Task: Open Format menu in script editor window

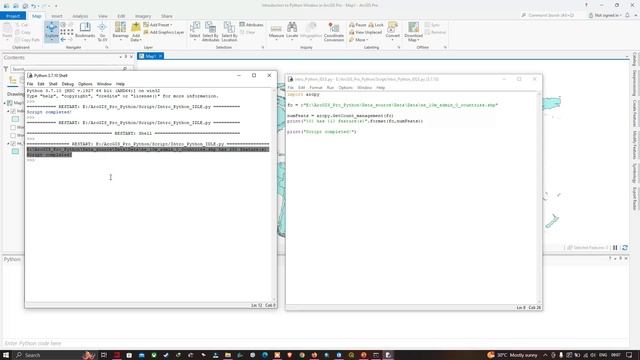Action: click(x=316, y=88)
